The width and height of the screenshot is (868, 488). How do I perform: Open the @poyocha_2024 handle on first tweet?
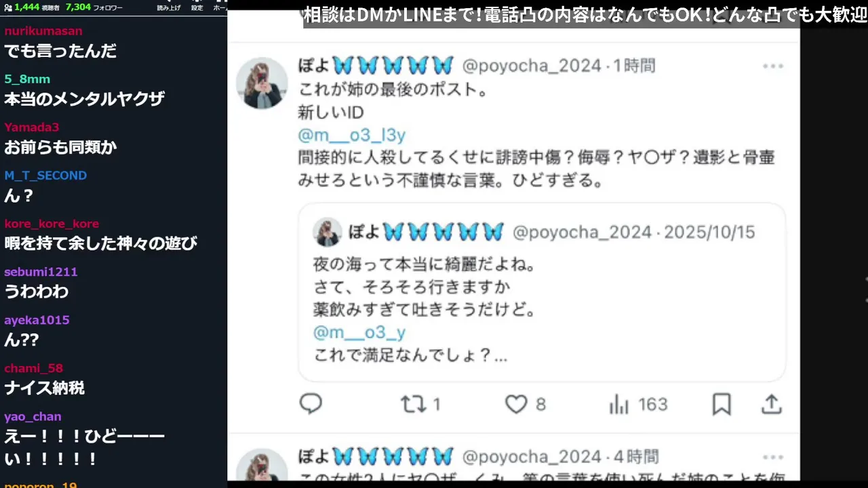[532, 66]
